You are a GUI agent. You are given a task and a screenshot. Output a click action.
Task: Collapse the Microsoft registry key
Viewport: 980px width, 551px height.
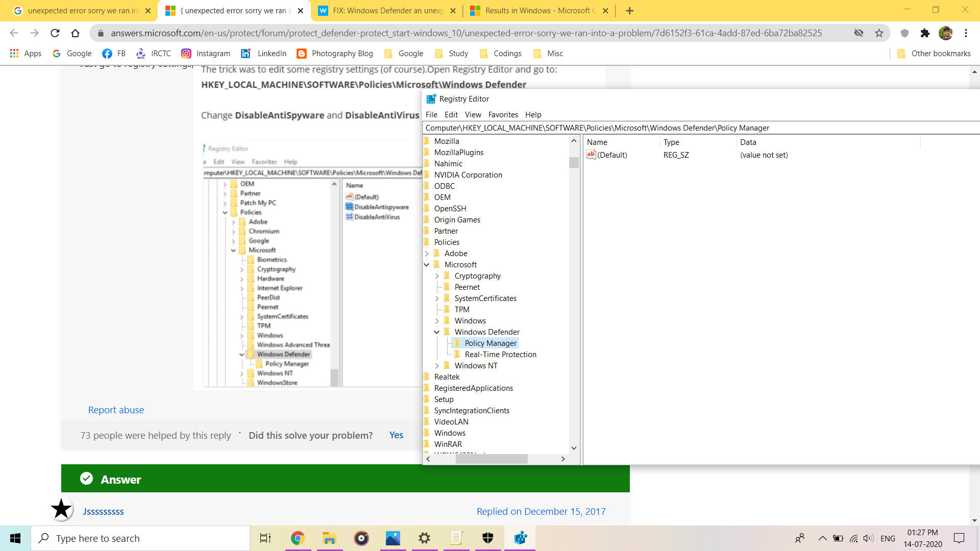[427, 265]
